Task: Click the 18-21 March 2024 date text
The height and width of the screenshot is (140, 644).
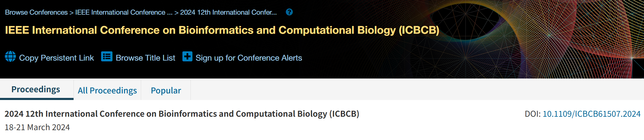Action: tap(37, 127)
